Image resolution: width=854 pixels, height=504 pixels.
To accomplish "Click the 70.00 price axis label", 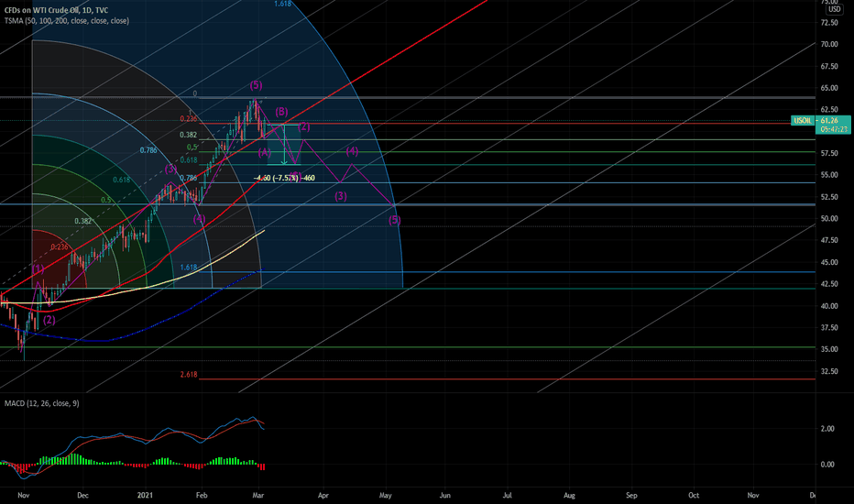I will 829,44.
